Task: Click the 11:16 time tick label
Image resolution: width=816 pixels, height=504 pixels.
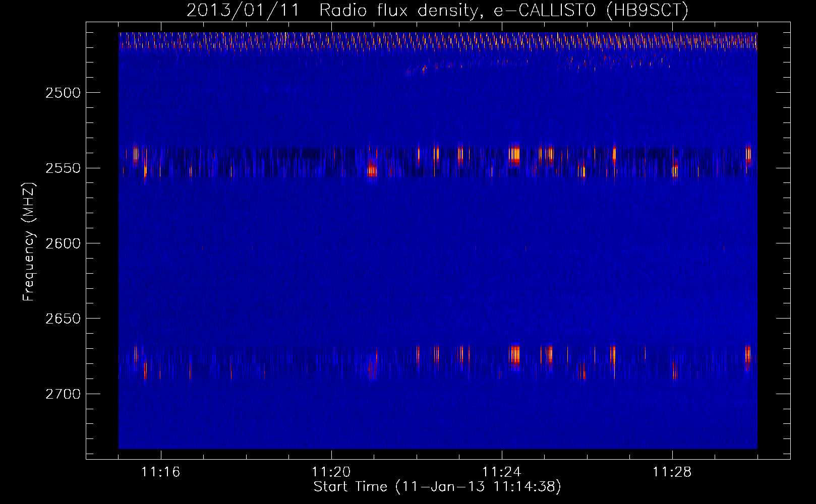Action: point(160,472)
